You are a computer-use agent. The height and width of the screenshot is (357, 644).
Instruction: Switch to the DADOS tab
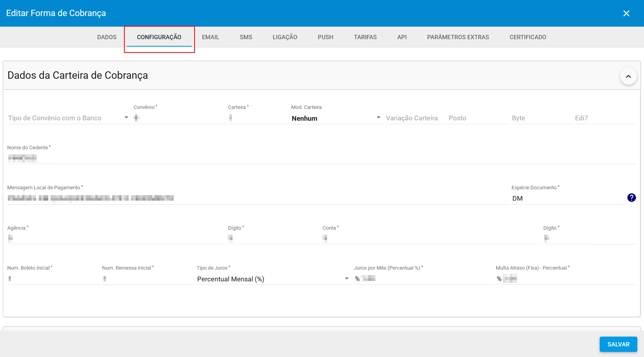click(107, 37)
